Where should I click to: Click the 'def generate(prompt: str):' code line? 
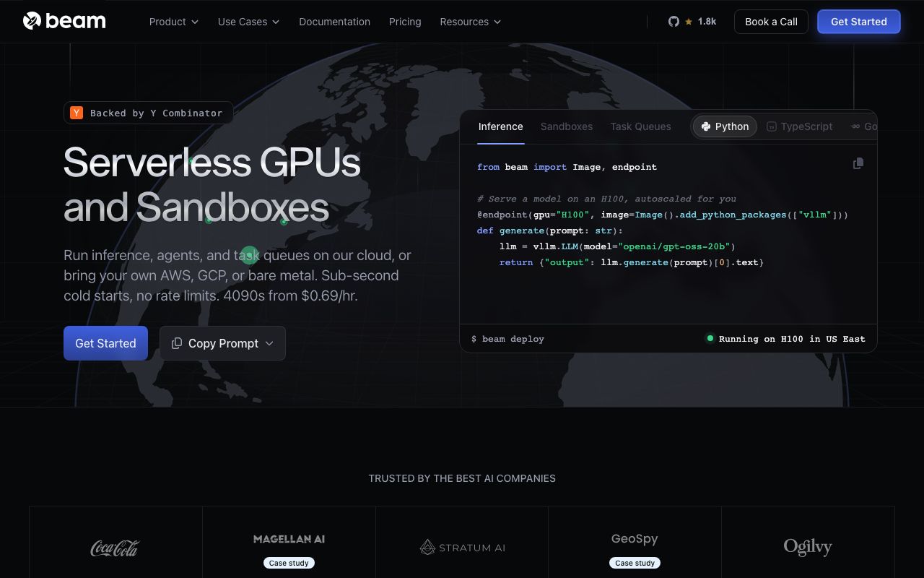[549, 230]
